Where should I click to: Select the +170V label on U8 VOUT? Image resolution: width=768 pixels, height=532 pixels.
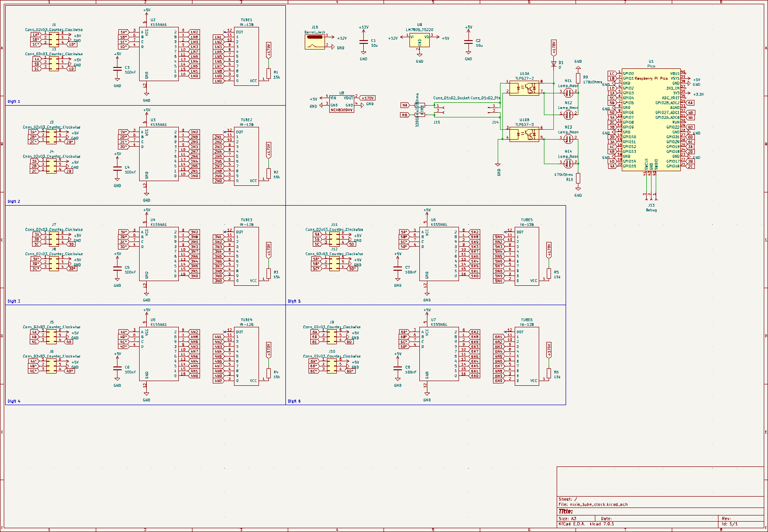367,98
